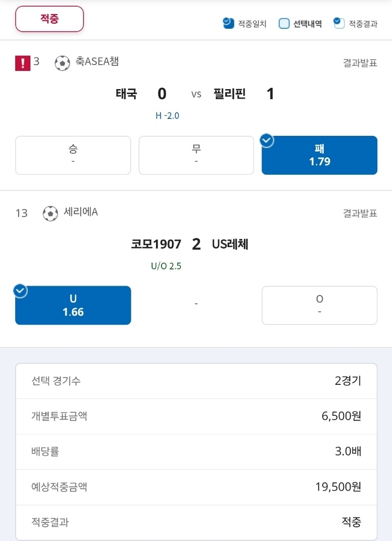The height and width of the screenshot is (541, 392).
Task: Select the 패 1.79 option
Action: (319, 156)
